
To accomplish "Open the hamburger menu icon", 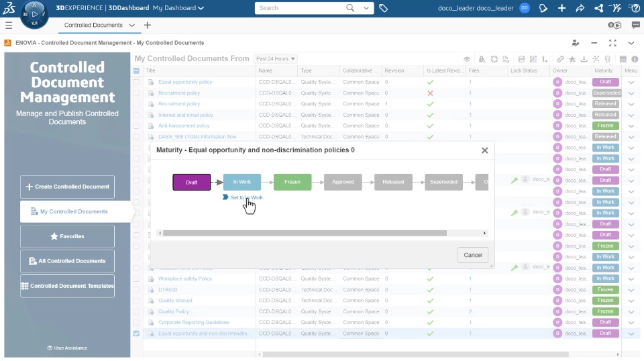I will [9, 25].
